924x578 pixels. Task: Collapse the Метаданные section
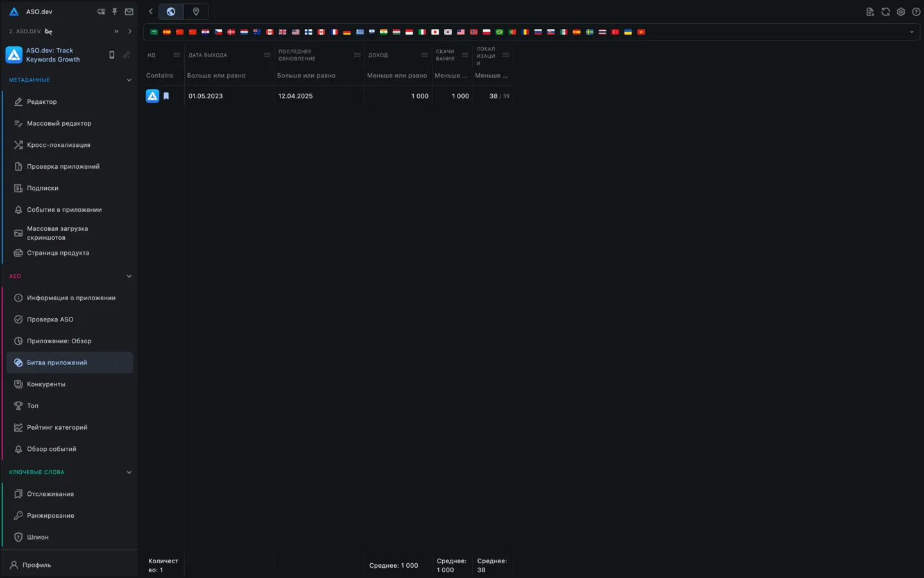pos(129,80)
